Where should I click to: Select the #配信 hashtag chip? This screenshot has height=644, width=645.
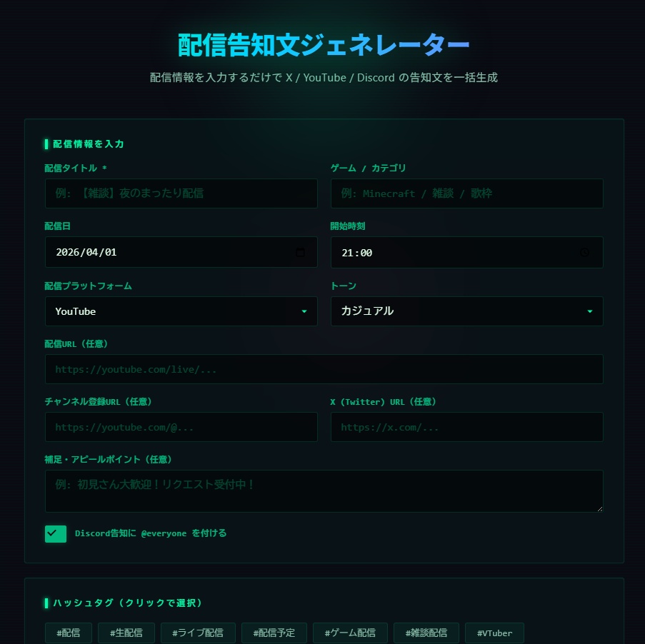click(x=69, y=633)
